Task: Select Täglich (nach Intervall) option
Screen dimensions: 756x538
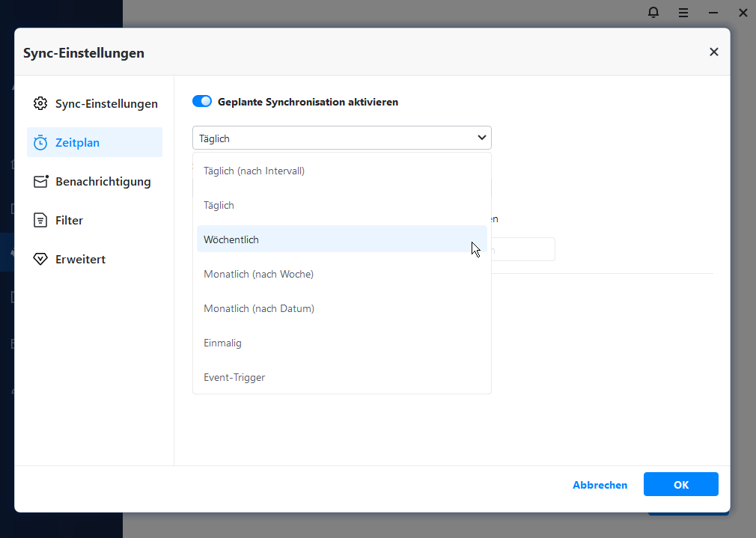Action: coord(254,171)
